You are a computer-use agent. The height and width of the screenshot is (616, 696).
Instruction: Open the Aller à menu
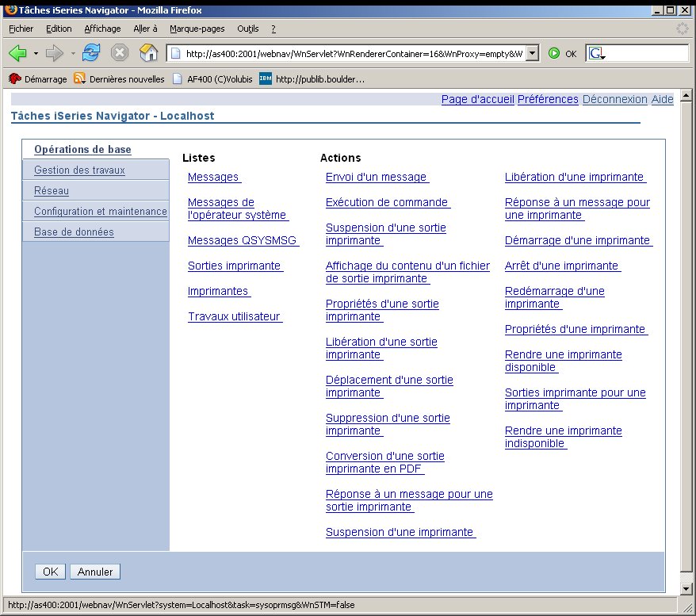(145, 29)
